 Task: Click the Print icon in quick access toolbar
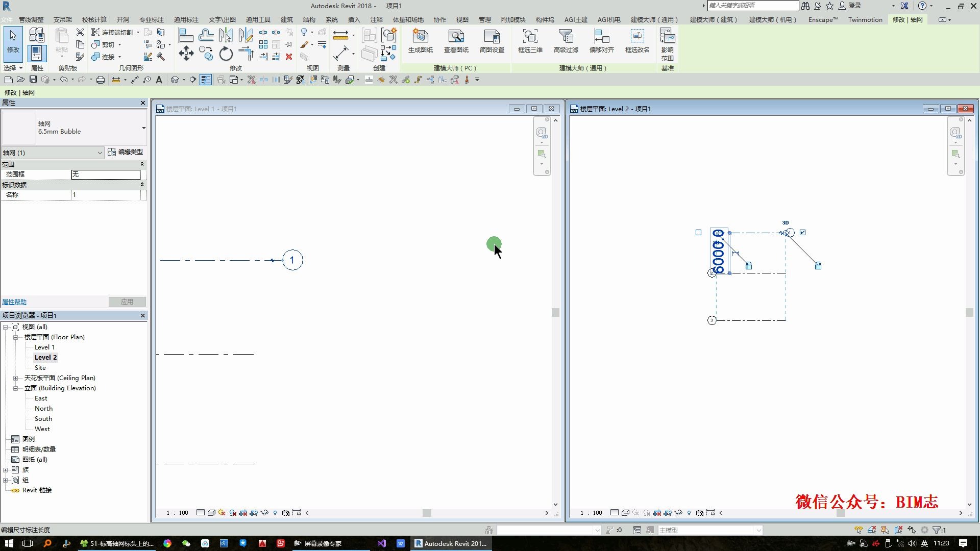(x=101, y=80)
